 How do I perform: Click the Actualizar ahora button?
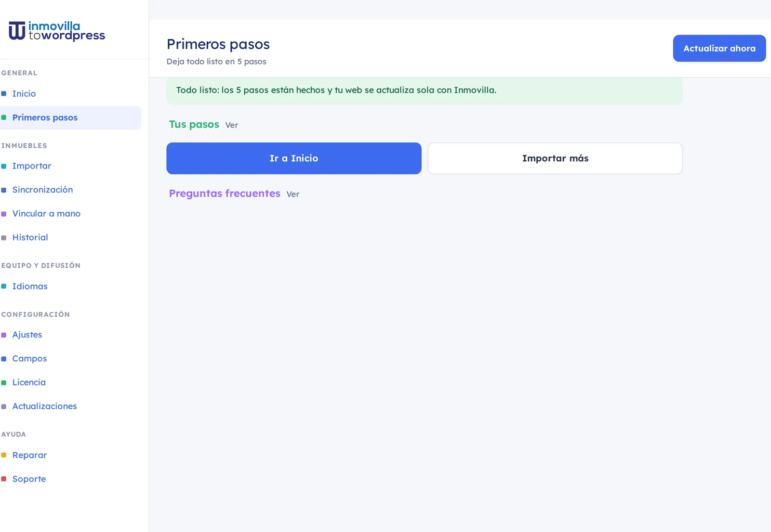tap(719, 48)
